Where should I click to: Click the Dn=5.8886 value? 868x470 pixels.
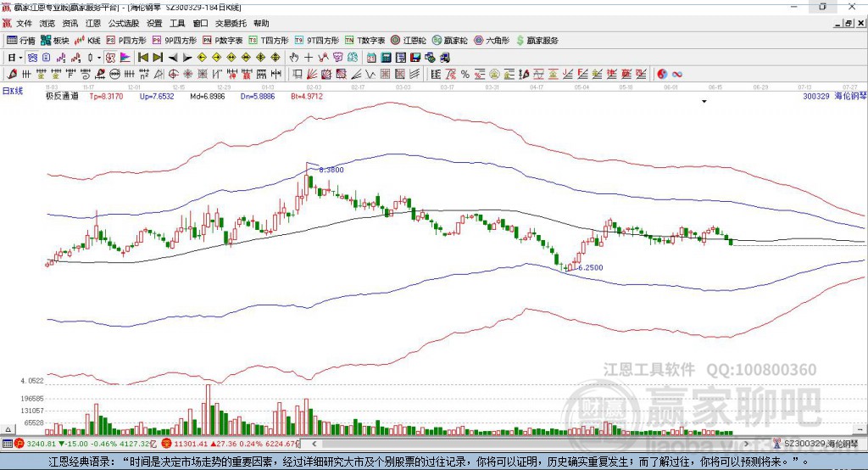(258, 96)
